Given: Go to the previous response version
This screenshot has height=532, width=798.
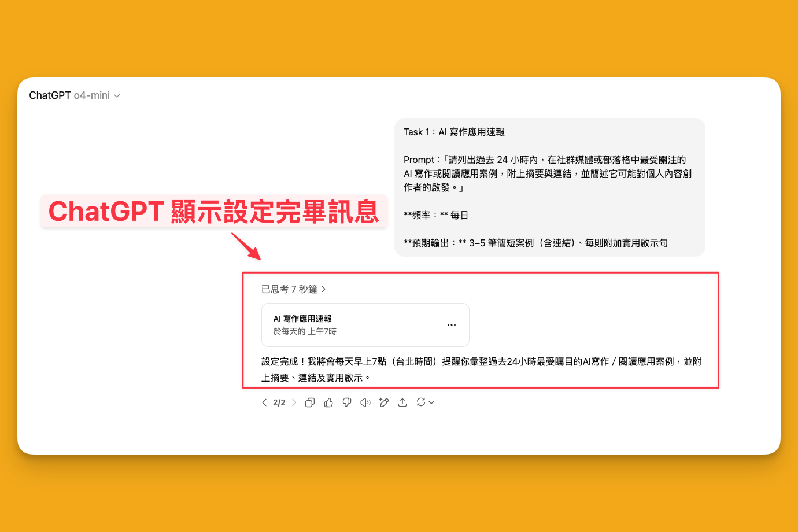Looking at the screenshot, I should [264, 402].
